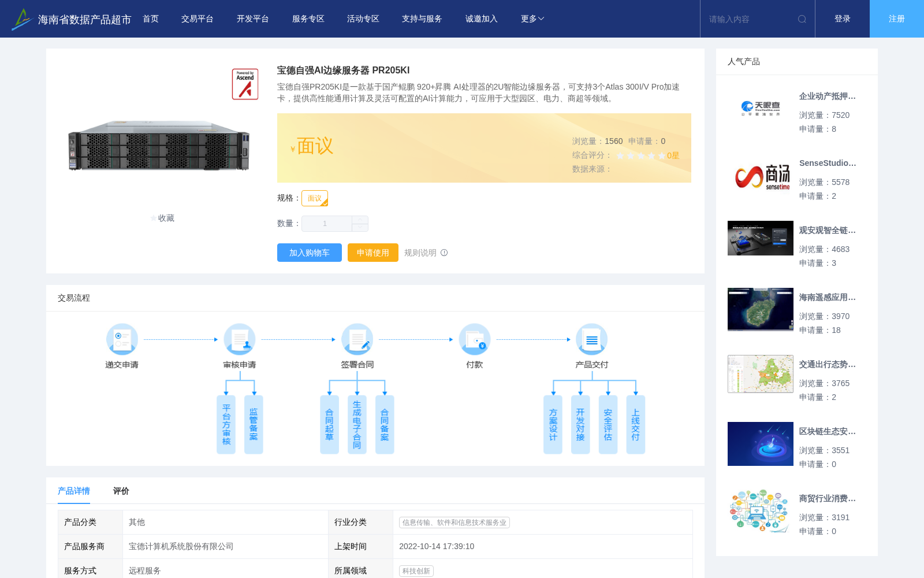Screen dimensions: 924x578
Task: Click the 上线交付 sub-step box
Action: point(636,425)
